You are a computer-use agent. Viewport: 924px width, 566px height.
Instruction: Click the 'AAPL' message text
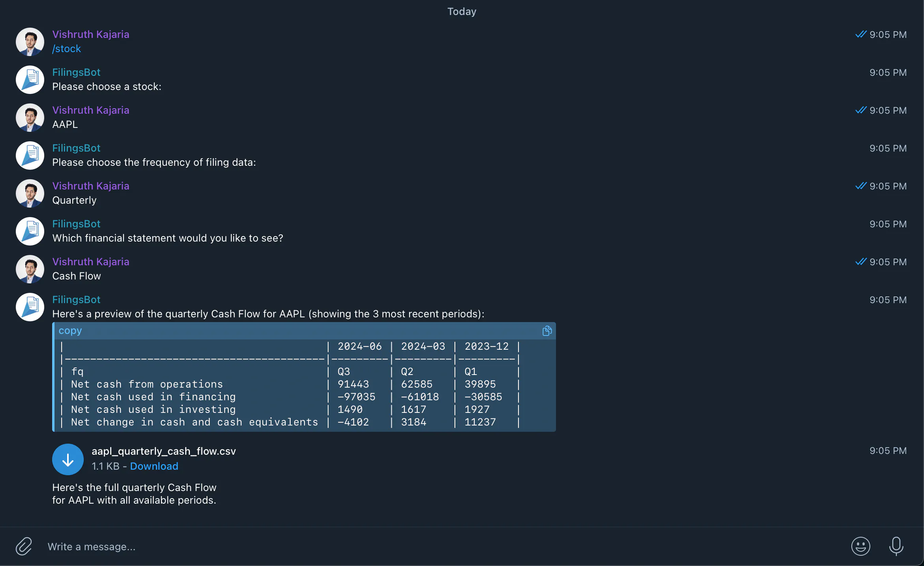(x=65, y=124)
